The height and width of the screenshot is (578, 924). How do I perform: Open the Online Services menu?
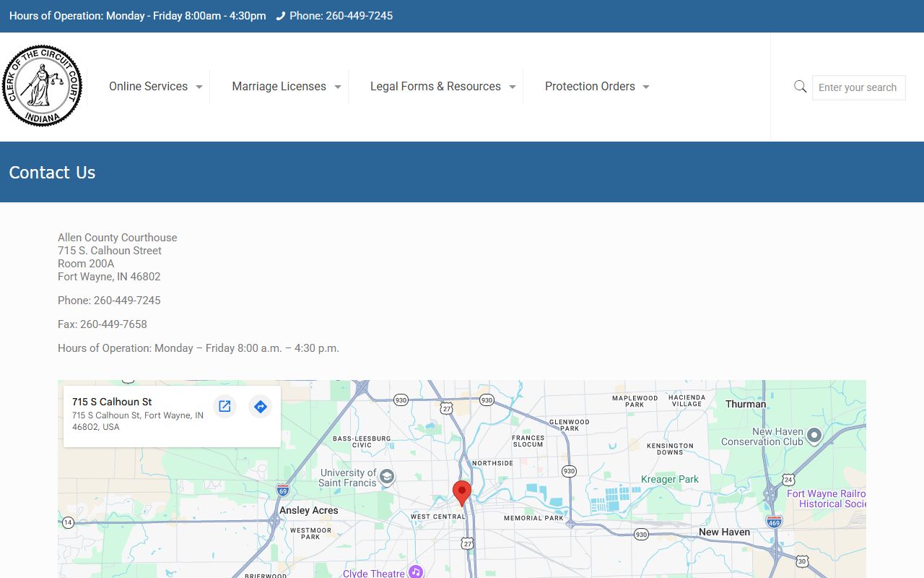click(x=148, y=86)
